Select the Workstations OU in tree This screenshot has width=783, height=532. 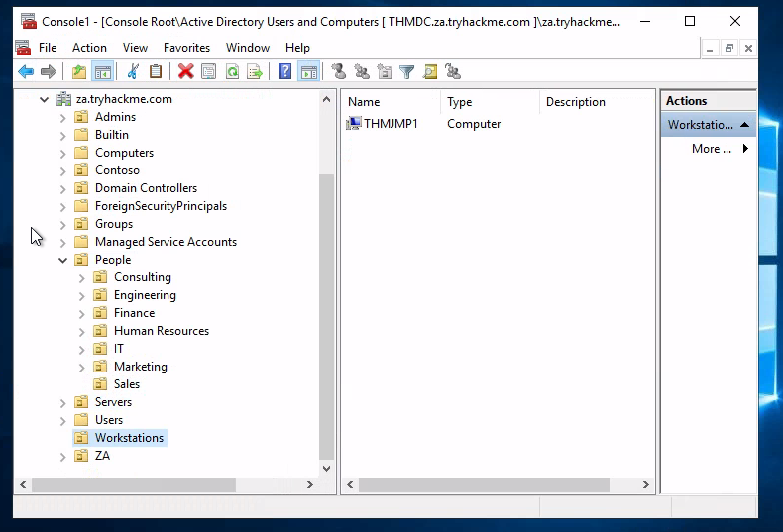coord(129,438)
